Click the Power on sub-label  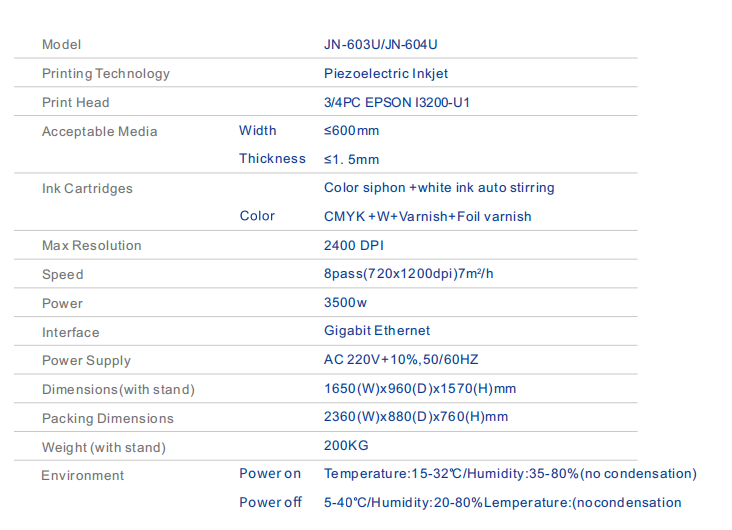point(270,474)
